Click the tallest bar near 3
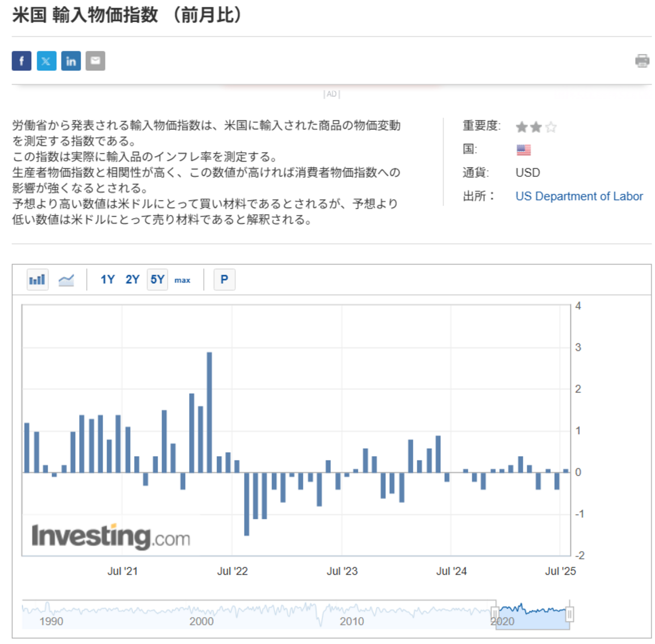The image size is (655, 644). pos(210,412)
